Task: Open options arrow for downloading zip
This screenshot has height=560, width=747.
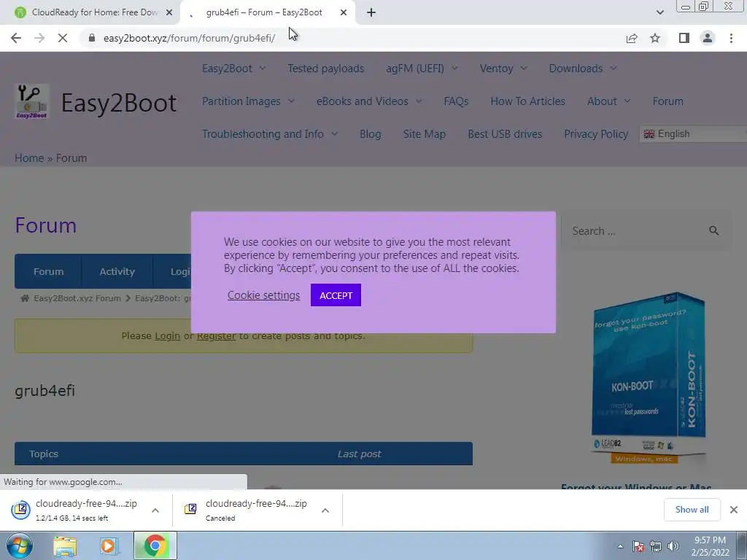Action: pos(155,510)
